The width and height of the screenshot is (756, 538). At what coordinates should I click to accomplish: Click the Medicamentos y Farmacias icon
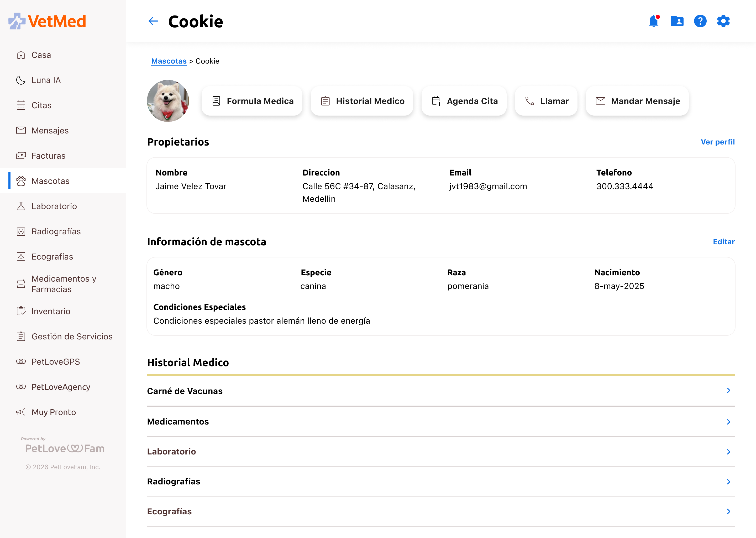click(21, 284)
